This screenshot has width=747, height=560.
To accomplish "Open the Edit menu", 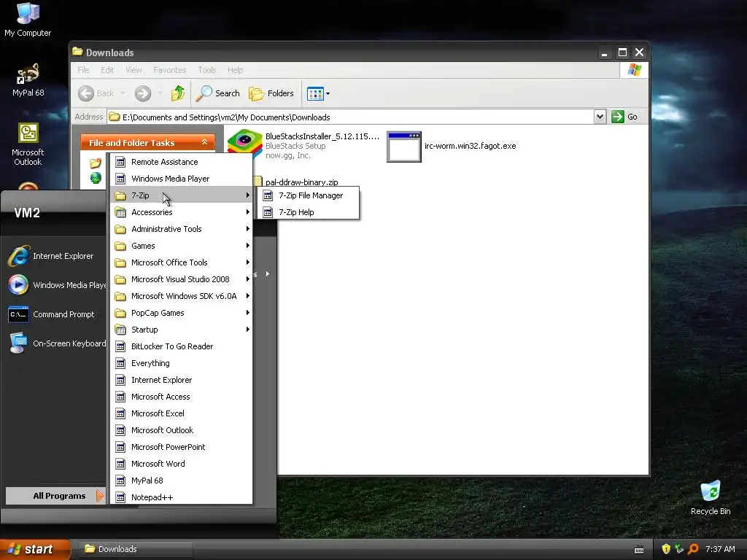I will click(x=107, y=70).
